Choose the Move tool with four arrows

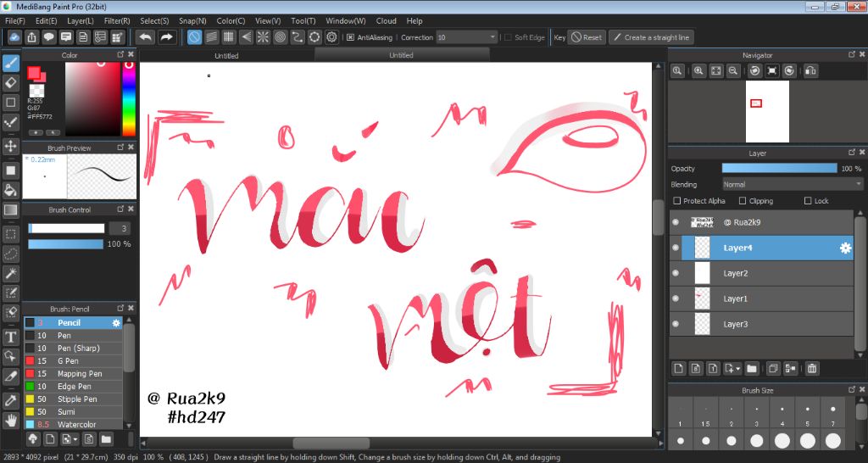pyautogui.click(x=10, y=146)
